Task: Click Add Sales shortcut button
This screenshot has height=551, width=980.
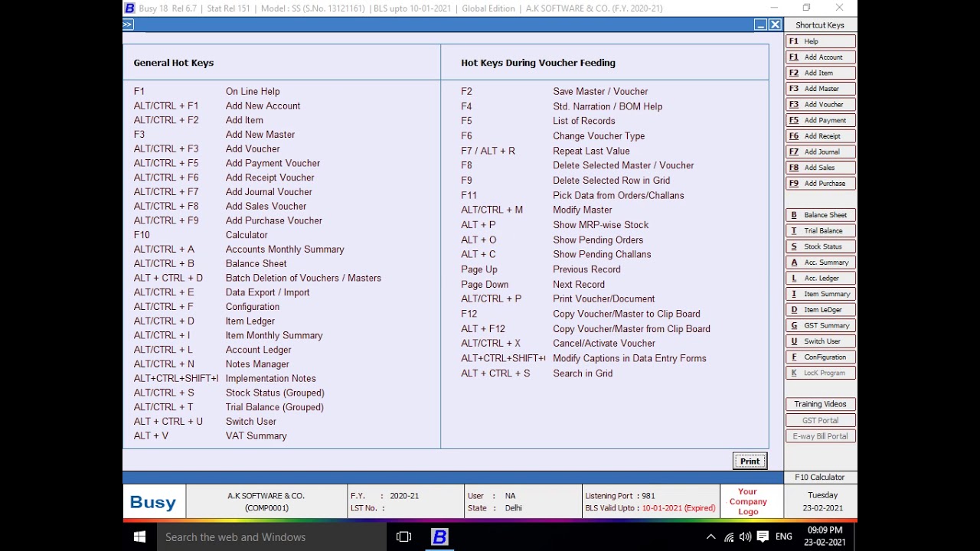Action: [x=820, y=168]
